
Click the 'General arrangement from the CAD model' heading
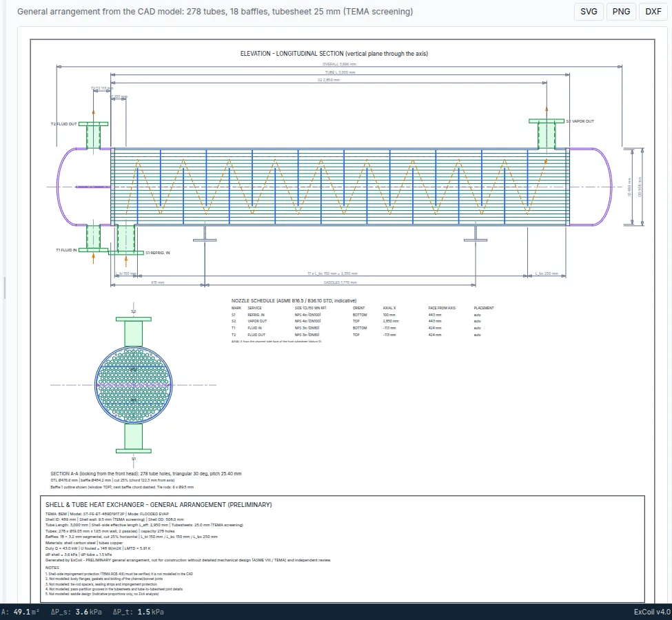(x=215, y=12)
